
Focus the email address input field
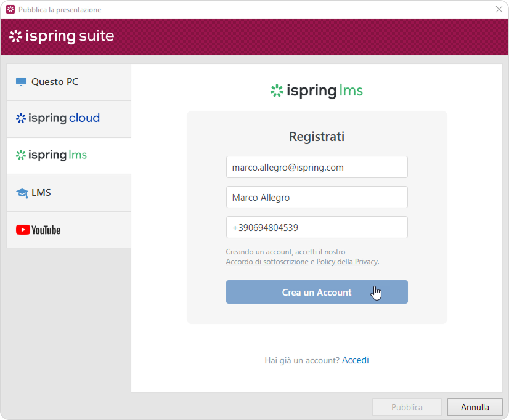tap(317, 167)
